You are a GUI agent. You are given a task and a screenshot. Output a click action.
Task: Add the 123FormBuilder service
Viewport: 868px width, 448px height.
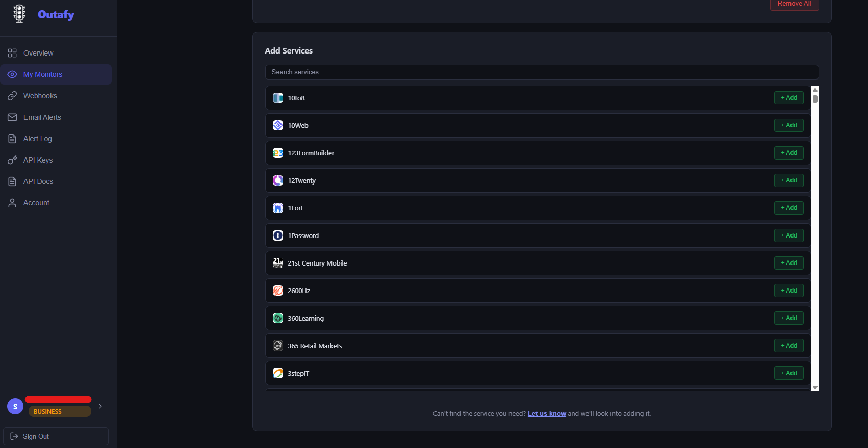(x=788, y=153)
